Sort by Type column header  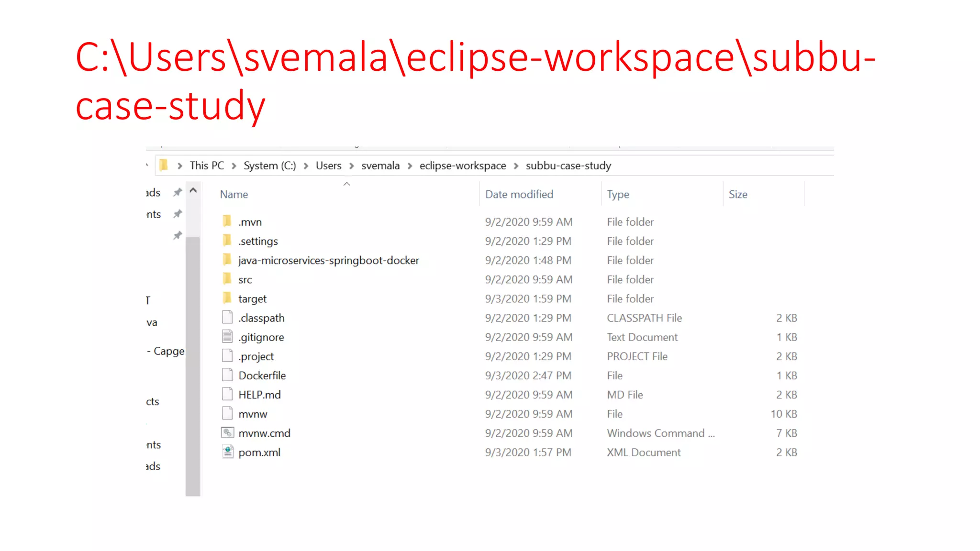618,194
